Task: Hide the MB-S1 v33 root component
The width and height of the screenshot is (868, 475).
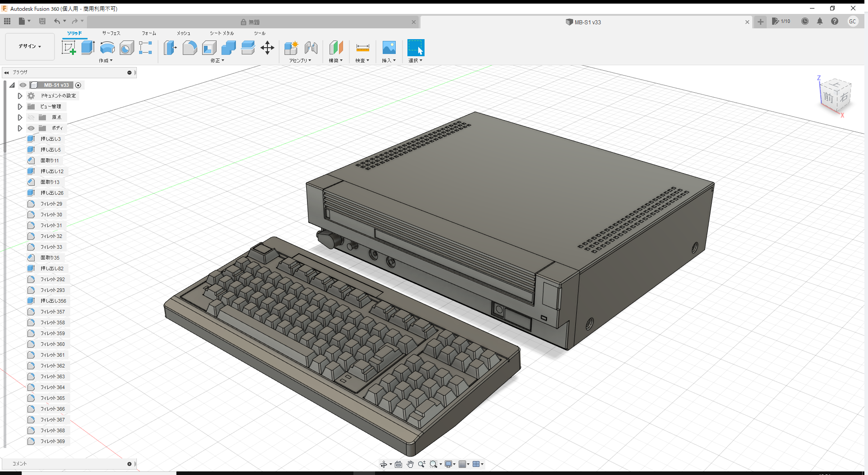Action: pos(23,85)
